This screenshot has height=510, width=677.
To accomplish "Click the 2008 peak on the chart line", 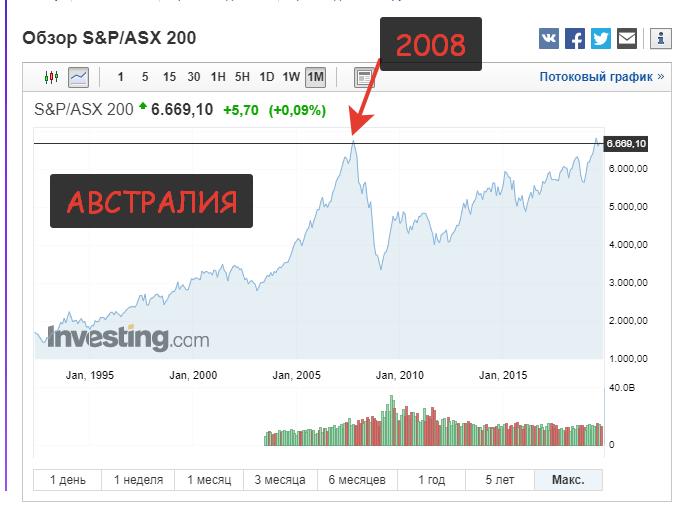I will coord(353,141).
